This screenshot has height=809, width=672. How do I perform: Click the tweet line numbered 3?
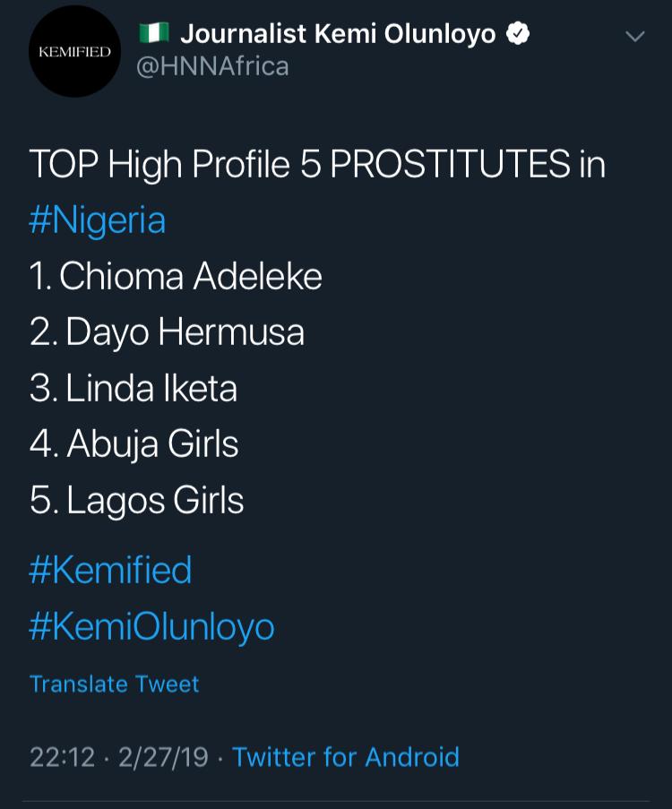click(x=134, y=388)
